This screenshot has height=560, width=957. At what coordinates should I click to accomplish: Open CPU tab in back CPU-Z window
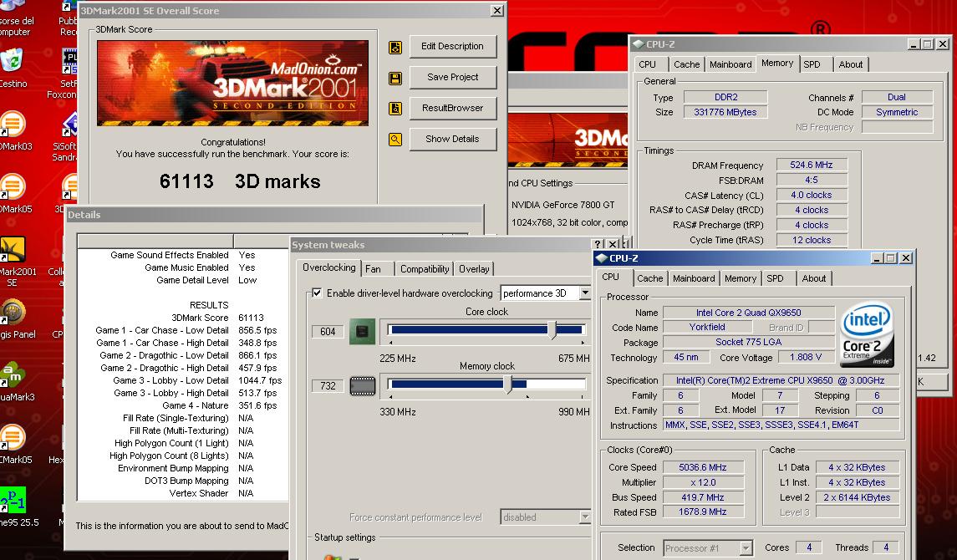(x=647, y=64)
